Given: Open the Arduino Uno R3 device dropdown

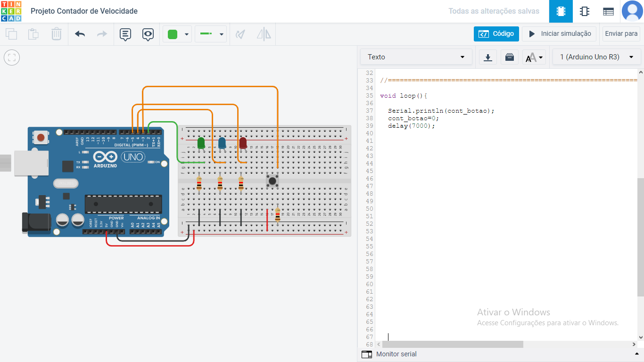Looking at the screenshot, I should point(596,57).
